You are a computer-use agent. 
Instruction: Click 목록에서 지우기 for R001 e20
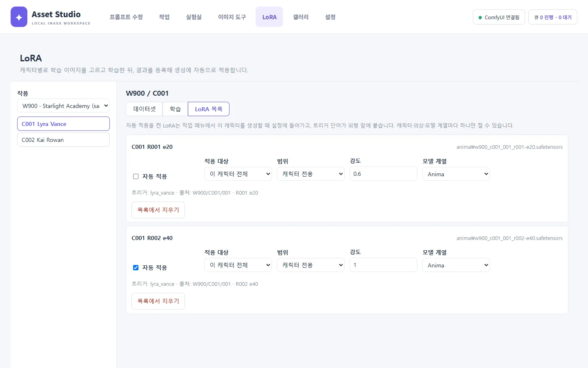point(158,210)
